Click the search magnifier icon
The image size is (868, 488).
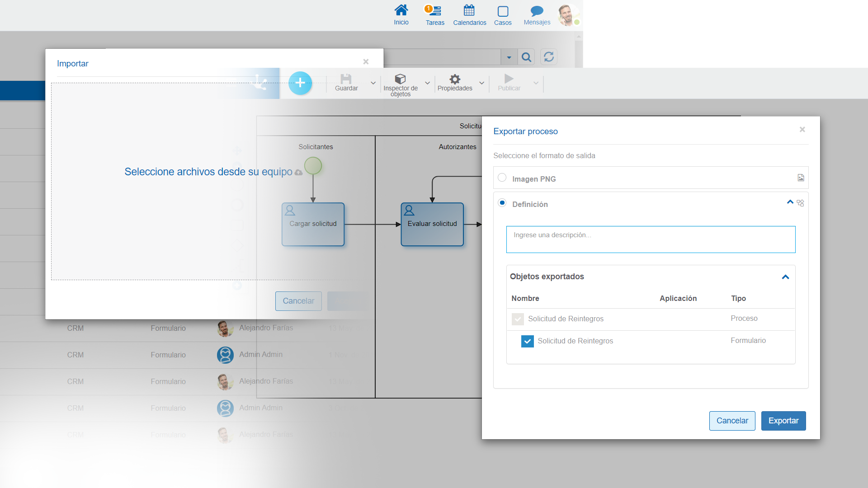click(x=526, y=57)
